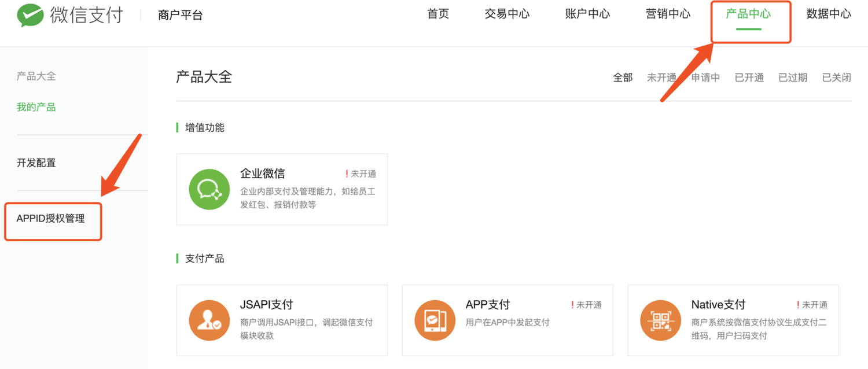Switch to the 营销中心 tab
The image size is (868, 369).
(x=668, y=14)
